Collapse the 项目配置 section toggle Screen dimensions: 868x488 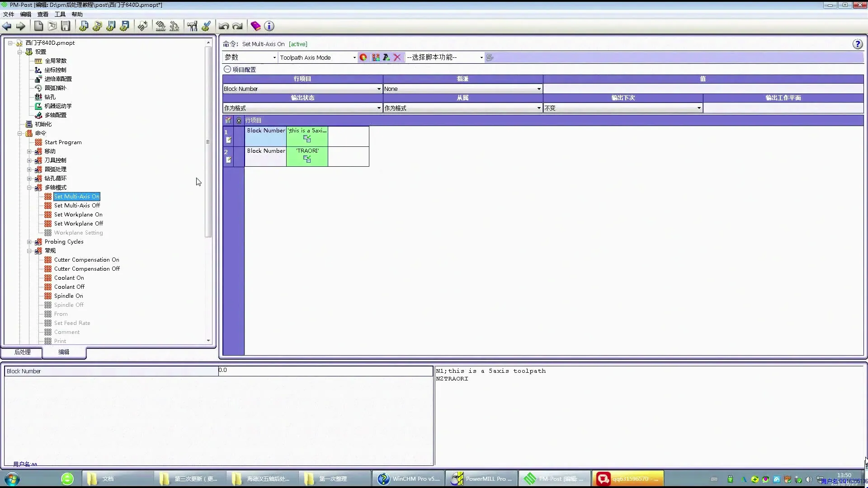(x=227, y=70)
